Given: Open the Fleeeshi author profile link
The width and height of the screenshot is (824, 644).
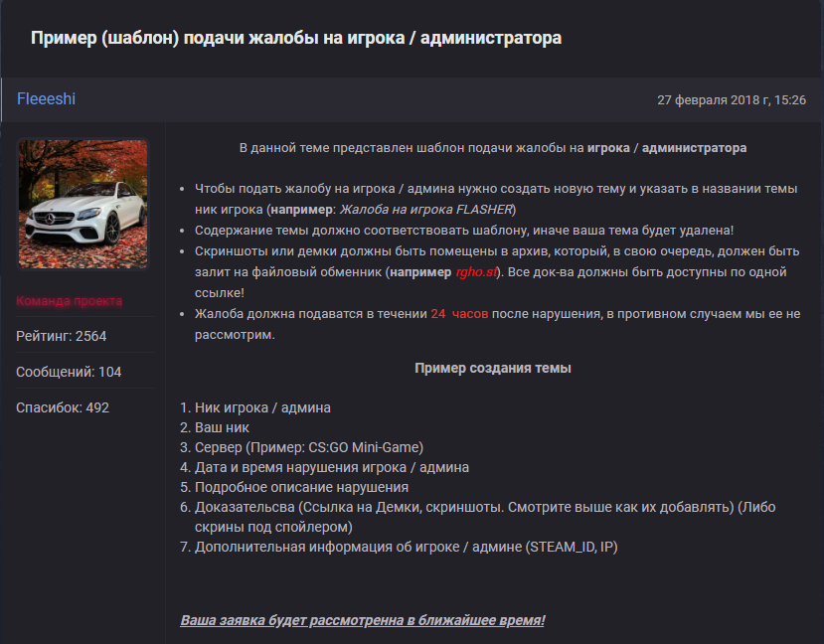Looking at the screenshot, I should tap(47, 98).
